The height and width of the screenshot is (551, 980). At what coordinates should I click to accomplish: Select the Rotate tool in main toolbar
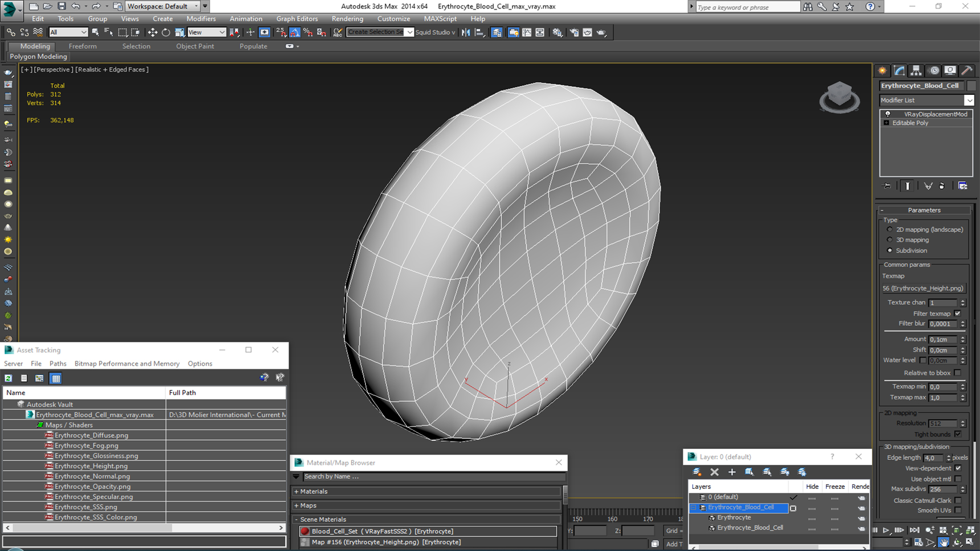[166, 32]
